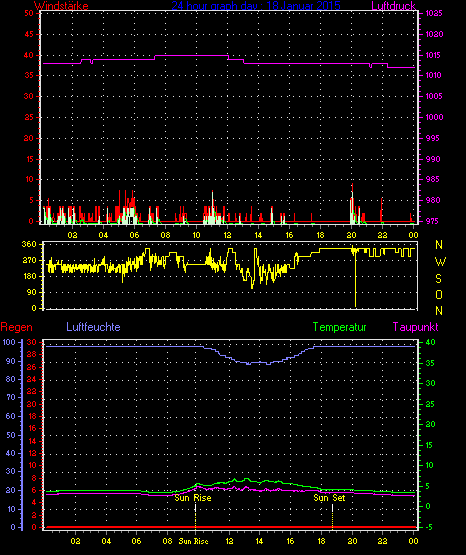The height and width of the screenshot is (555, 466).
Task: Click 360 on the wind direction axis
Action: 29,244
